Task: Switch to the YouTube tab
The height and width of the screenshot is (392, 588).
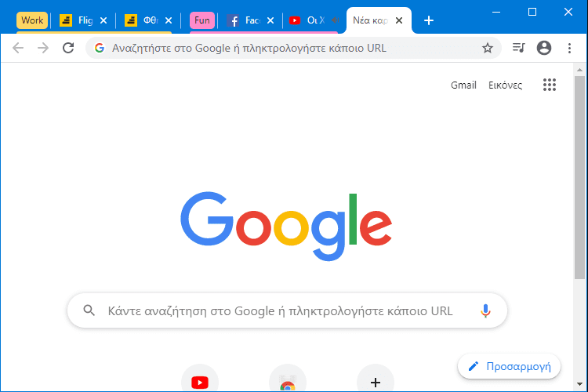Action: tap(307, 20)
